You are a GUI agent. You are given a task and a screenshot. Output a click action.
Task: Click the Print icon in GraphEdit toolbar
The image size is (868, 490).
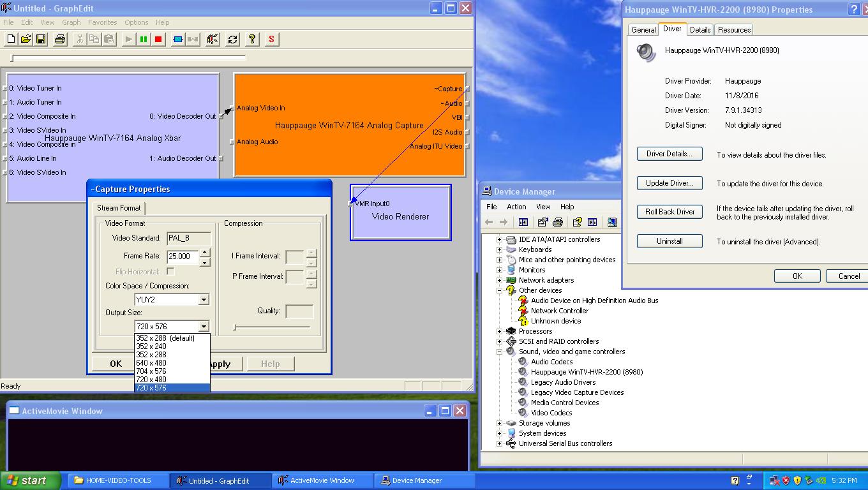(x=60, y=40)
